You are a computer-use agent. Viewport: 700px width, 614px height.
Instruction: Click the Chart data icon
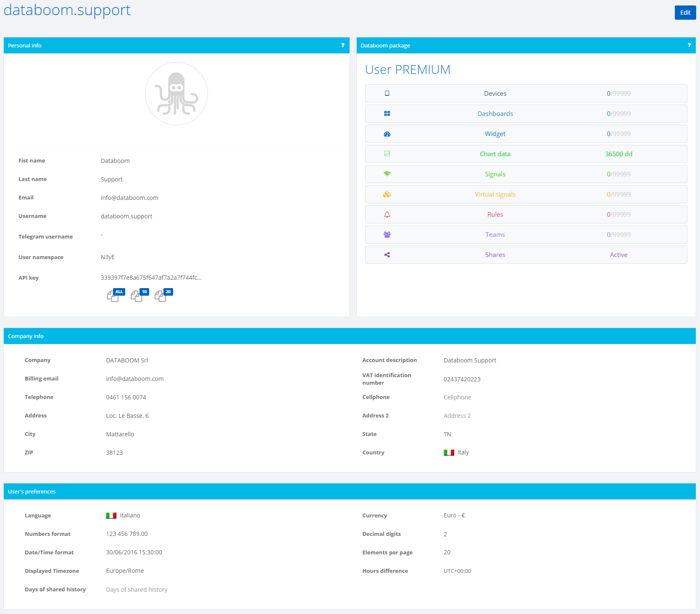tap(387, 154)
